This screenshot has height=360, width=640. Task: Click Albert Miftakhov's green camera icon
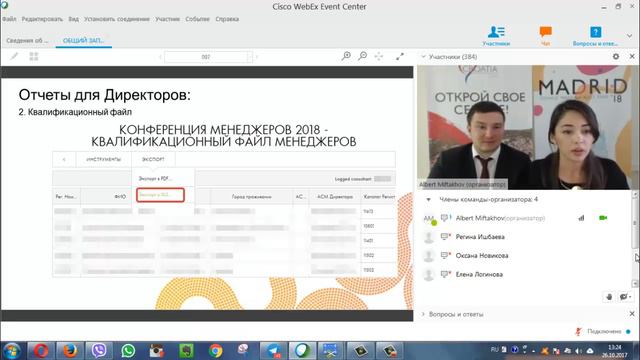(x=603, y=218)
